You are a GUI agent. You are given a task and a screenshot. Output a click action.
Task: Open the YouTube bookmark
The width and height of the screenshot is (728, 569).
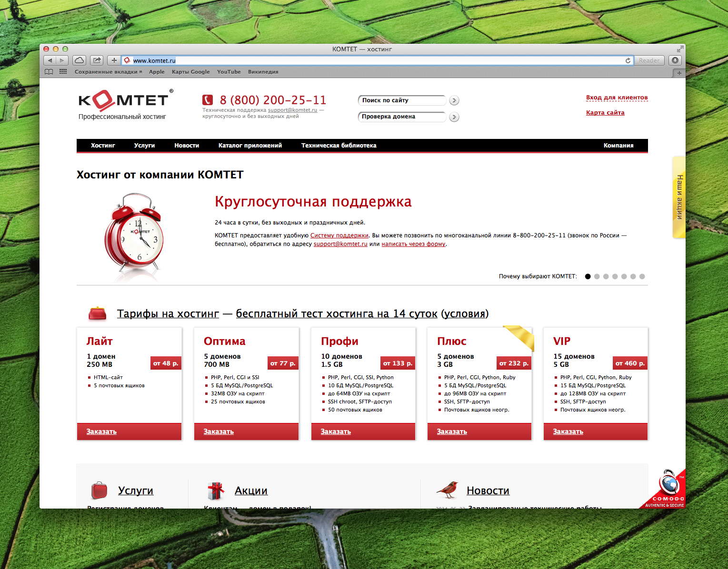tap(229, 72)
